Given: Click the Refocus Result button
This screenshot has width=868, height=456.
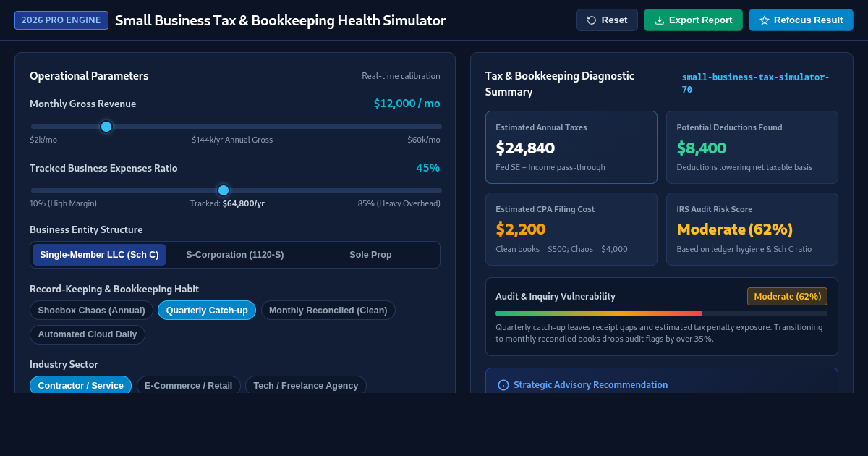Looking at the screenshot, I should [801, 20].
